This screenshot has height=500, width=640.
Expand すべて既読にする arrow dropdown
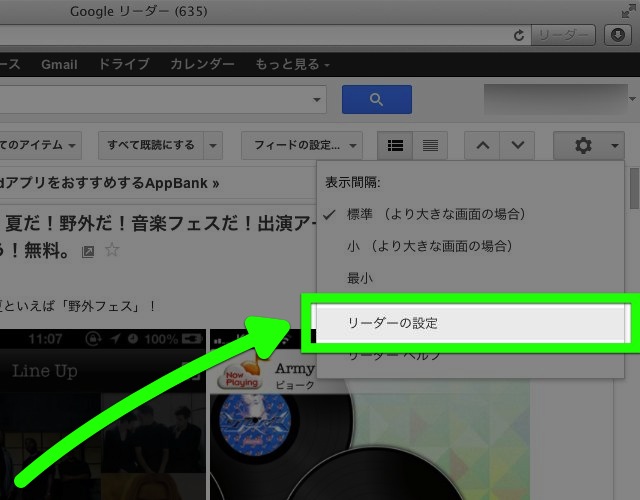point(213,145)
